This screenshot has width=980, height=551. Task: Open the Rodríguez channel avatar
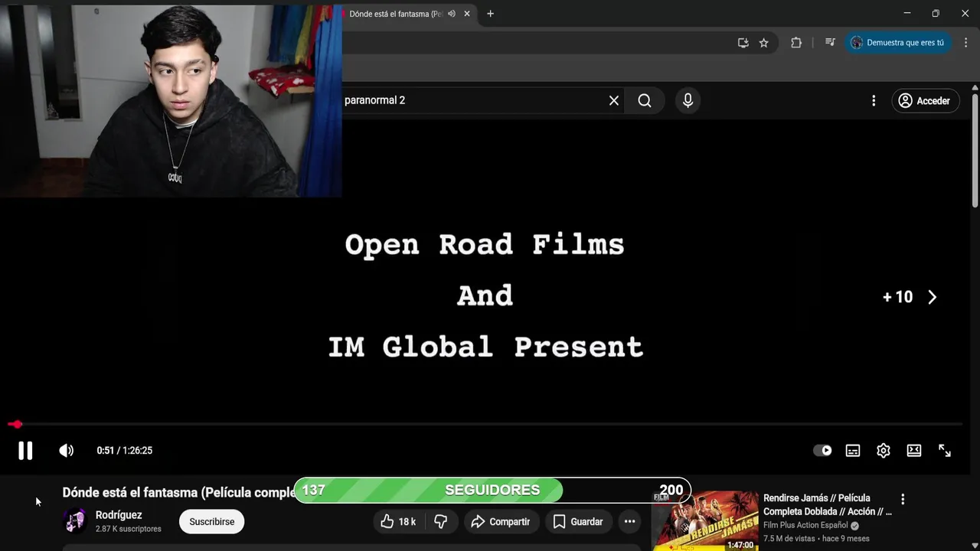[x=75, y=520]
